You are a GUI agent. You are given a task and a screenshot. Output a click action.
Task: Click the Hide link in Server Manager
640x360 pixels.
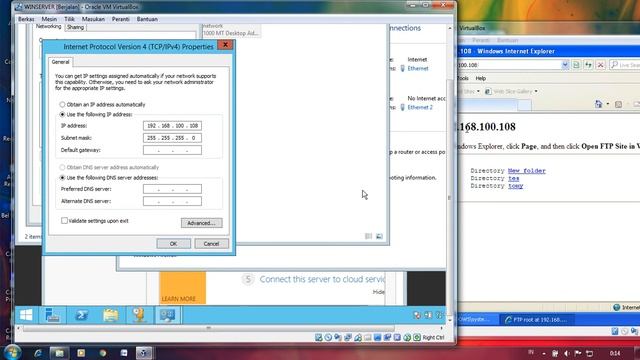point(378,292)
